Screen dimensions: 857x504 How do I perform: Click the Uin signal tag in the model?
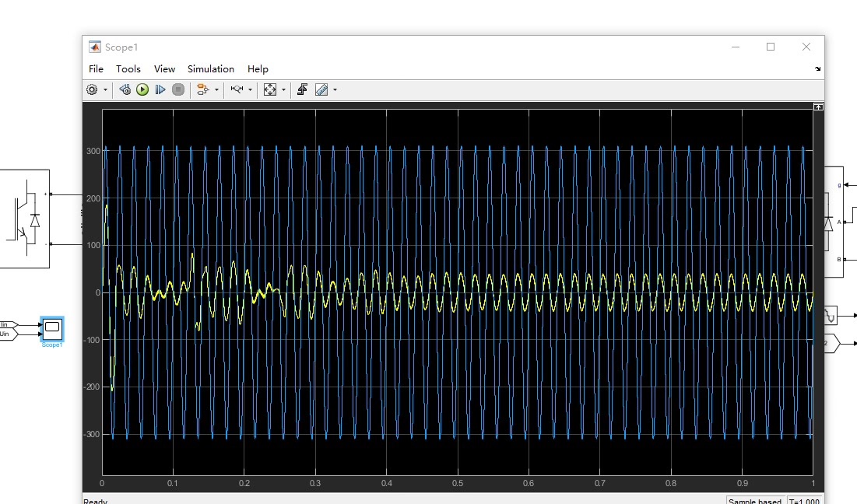coord(9,334)
